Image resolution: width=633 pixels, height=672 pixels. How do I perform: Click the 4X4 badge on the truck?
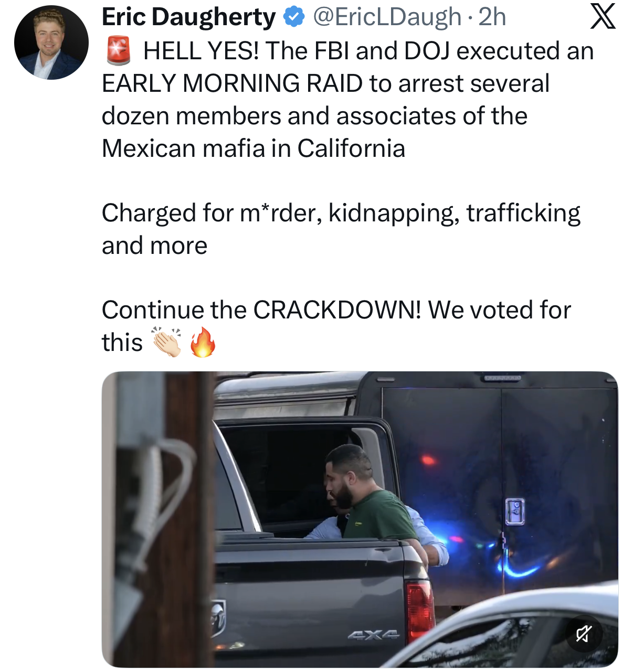pos(373,635)
